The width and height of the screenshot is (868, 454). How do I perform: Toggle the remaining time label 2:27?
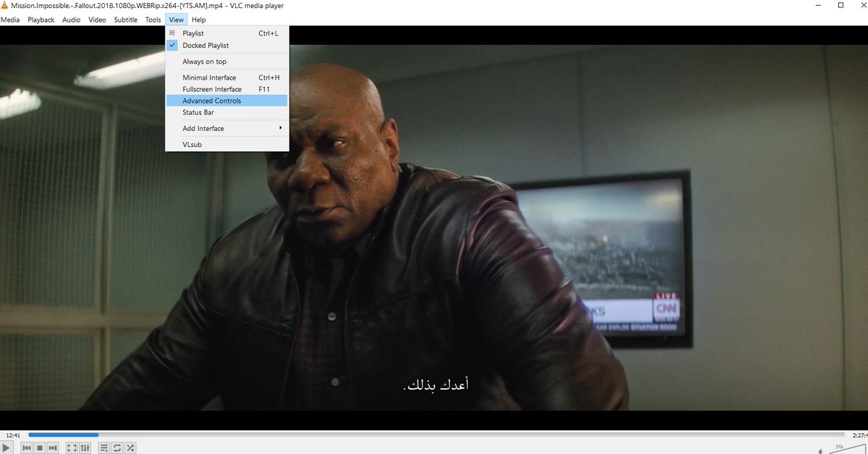pos(859,435)
